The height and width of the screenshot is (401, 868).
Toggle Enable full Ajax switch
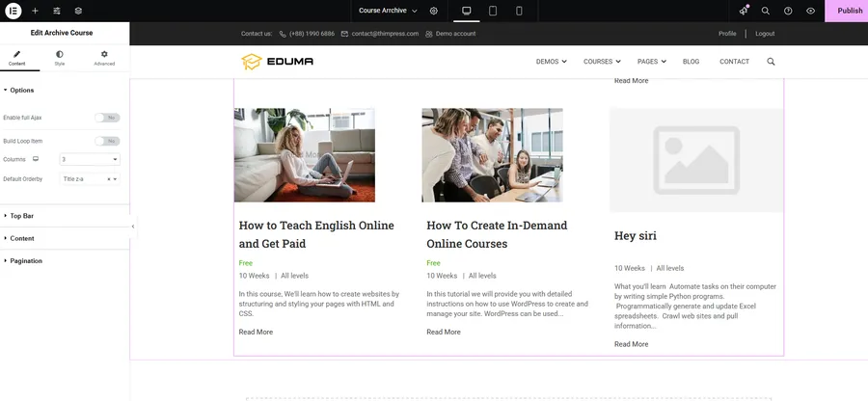pos(107,118)
